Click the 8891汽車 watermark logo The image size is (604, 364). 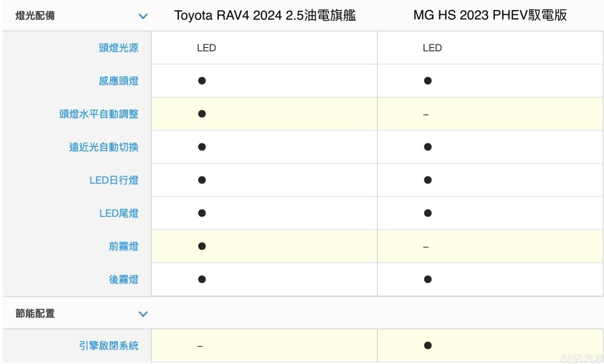[582, 358]
